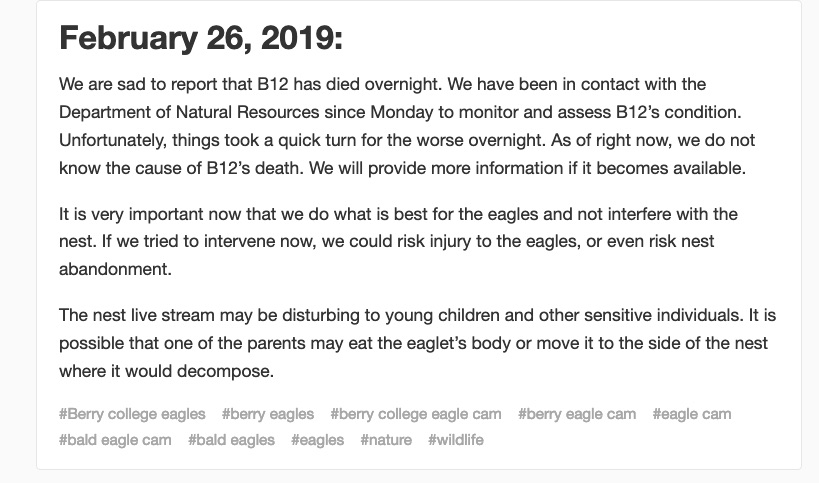Browse posts tagged #bald eagles
The image size is (819, 483).
[231, 440]
